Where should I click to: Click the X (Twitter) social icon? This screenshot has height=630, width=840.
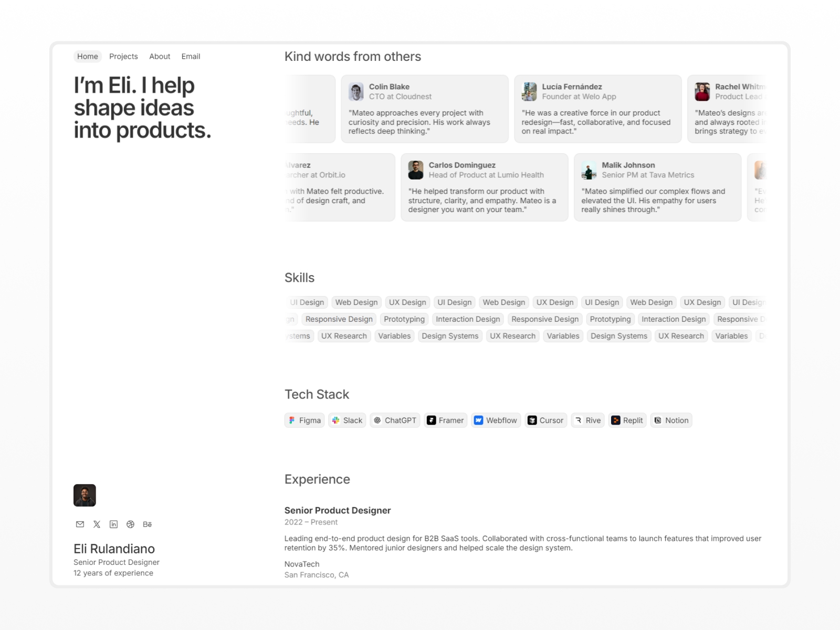97,524
